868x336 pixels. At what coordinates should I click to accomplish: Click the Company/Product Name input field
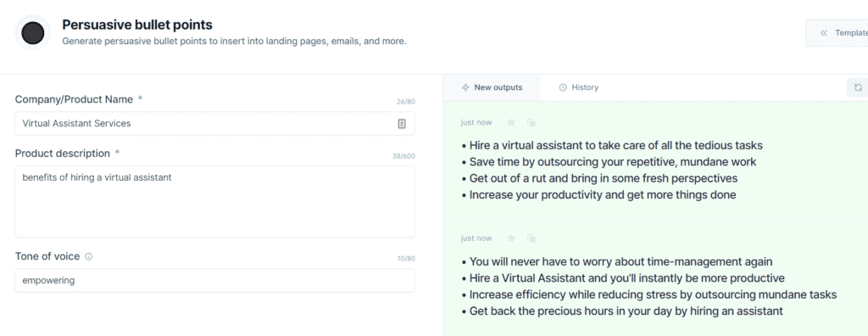[214, 124]
